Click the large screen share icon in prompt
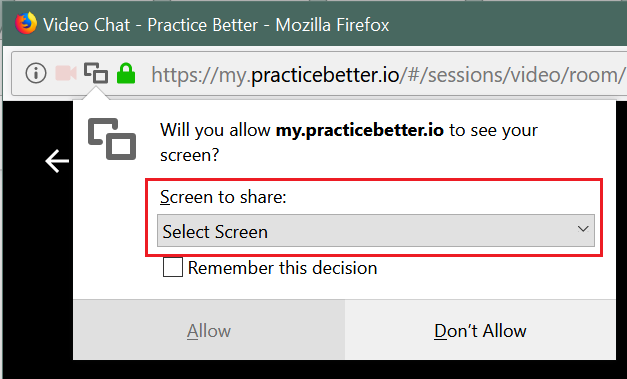This screenshot has width=627, height=379. (112, 139)
